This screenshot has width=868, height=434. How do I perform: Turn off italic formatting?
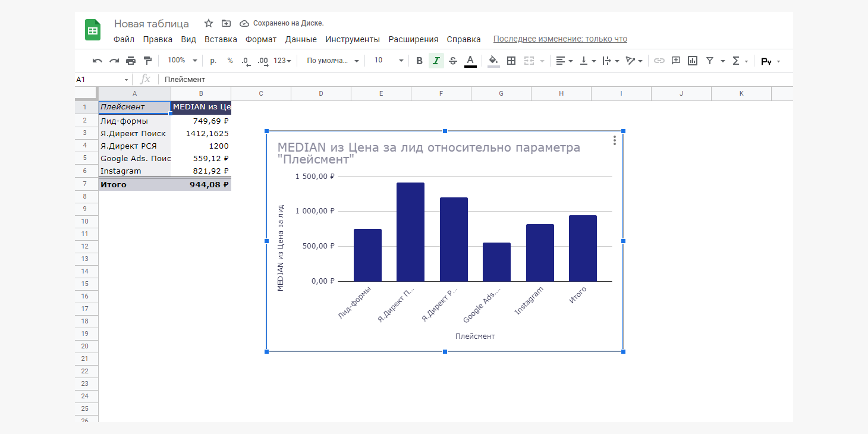click(436, 61)
